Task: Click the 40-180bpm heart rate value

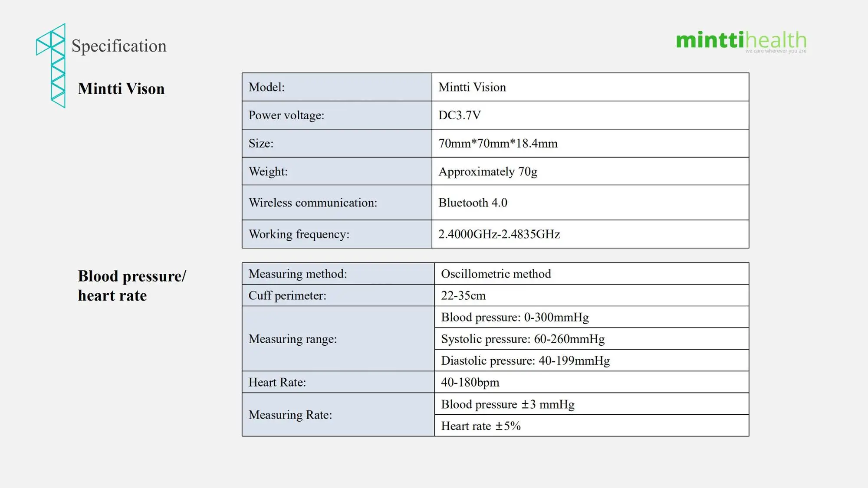Action: [470, 382]
